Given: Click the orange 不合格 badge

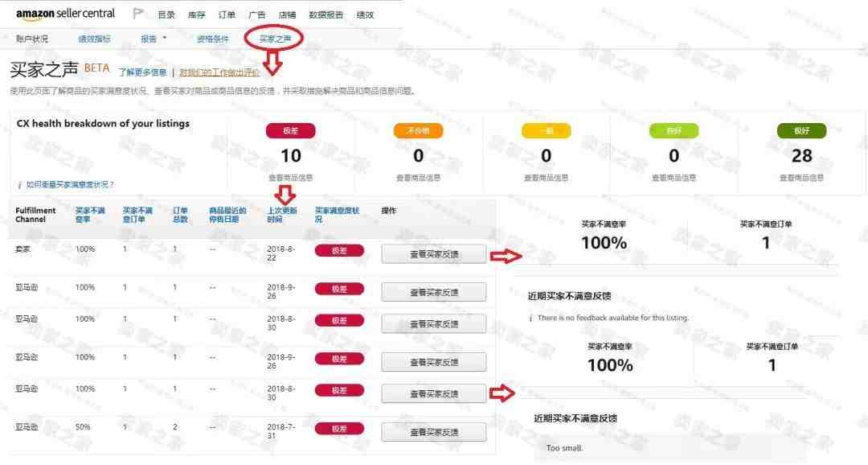Looking at the screenshot, I should (419, 131).
